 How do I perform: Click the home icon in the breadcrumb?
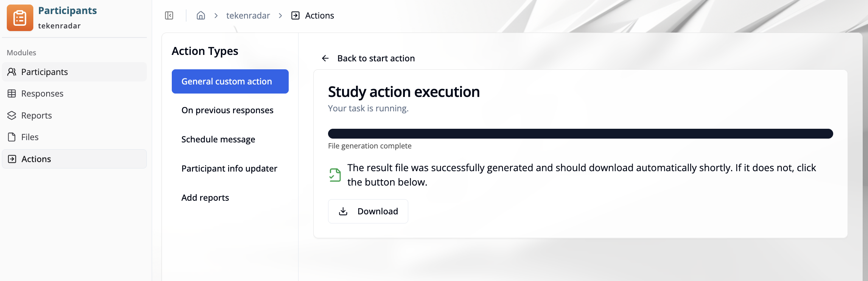(x=201, y=15)
